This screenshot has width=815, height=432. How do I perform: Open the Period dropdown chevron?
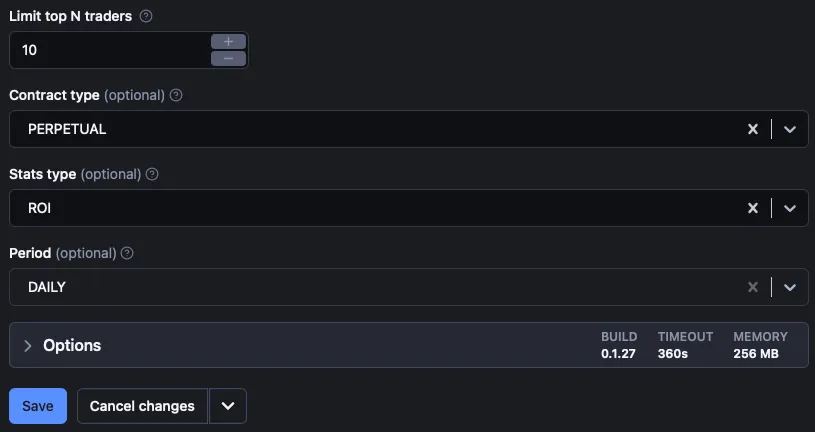pyautogui.click(x=790, y=287)
